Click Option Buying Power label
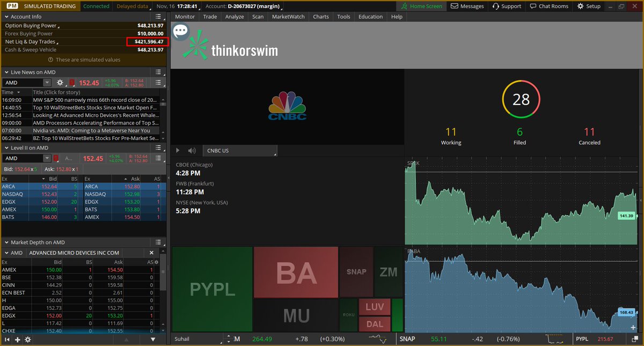 [x=31, y=25]
